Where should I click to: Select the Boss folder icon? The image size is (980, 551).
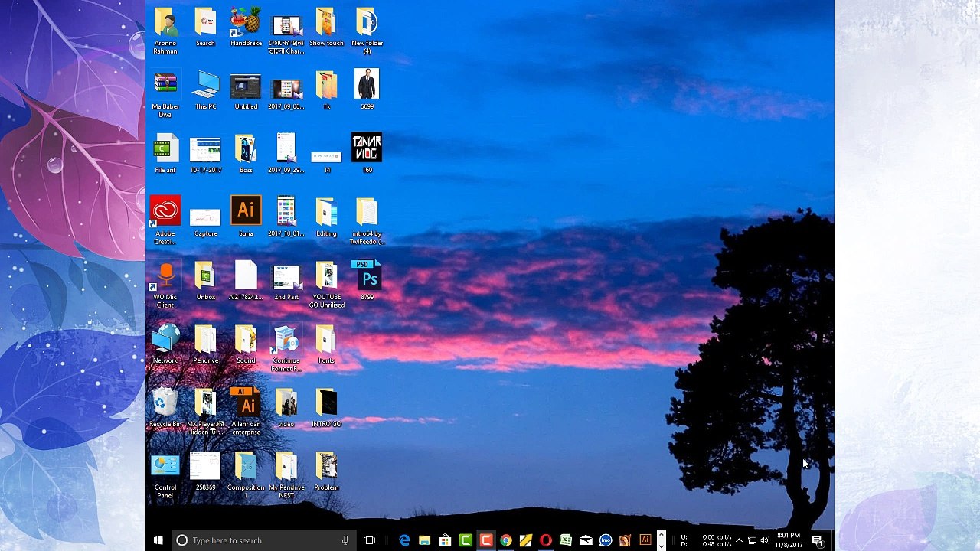(246, 150)
